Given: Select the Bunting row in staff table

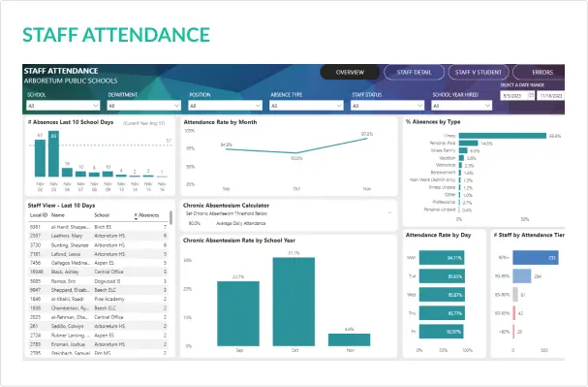Looking at the screenshot, I should pos(98,244).
